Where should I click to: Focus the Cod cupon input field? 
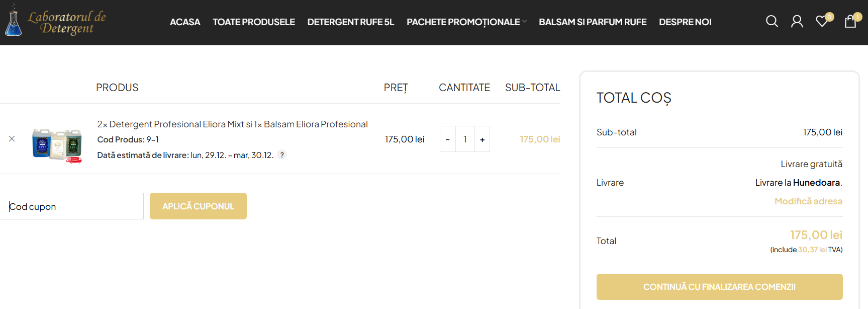(x=72, y=206)
